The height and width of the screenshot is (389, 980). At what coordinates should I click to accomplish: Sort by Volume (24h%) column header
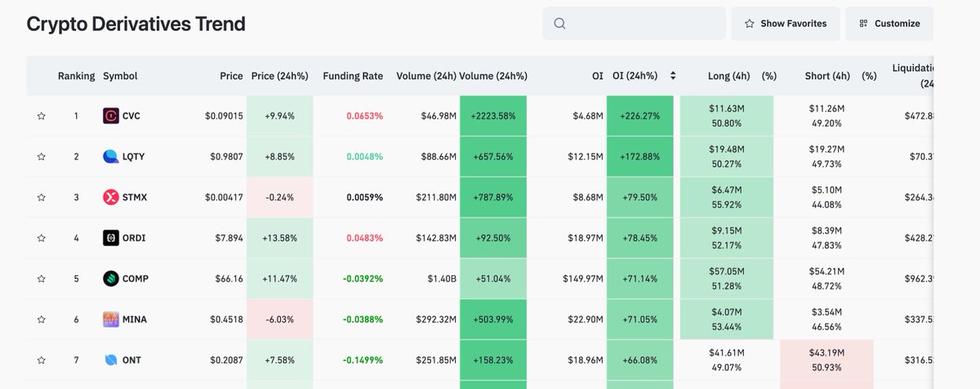[493, 76]
